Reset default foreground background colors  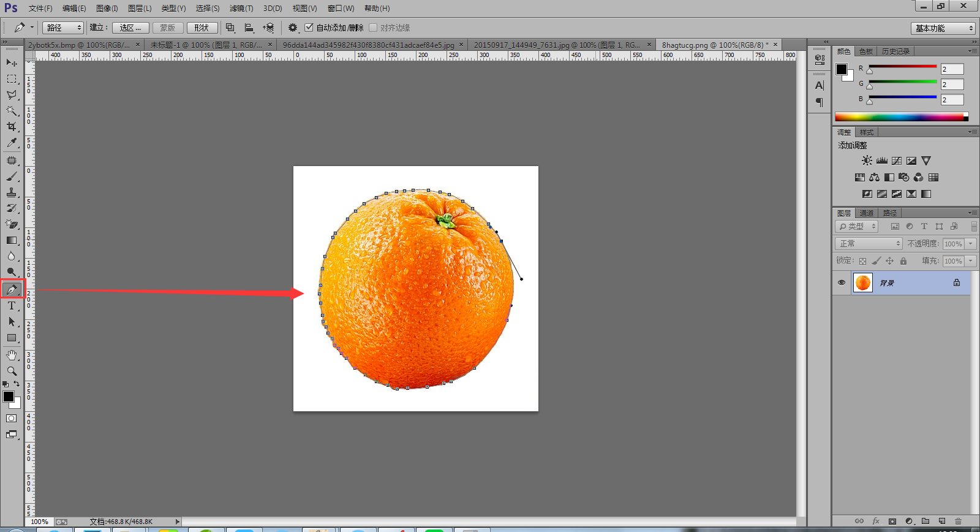pyautogui.click(x=6, y=384)
